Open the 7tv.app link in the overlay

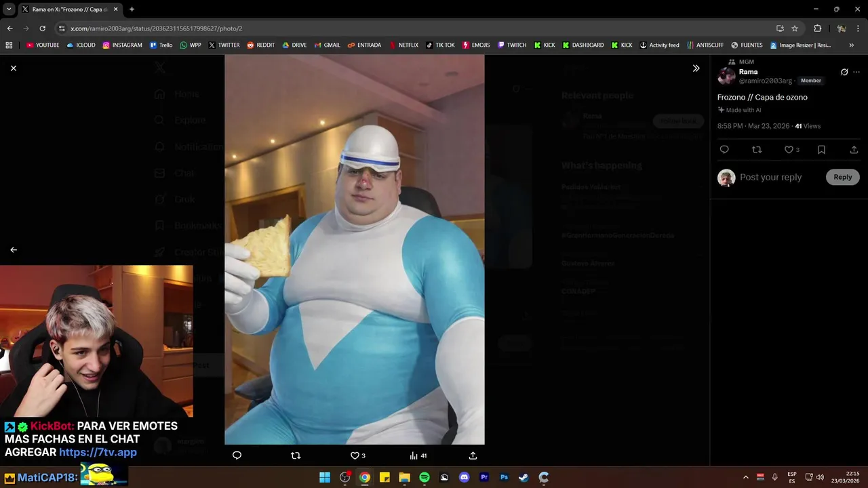[x=98, y=452]
